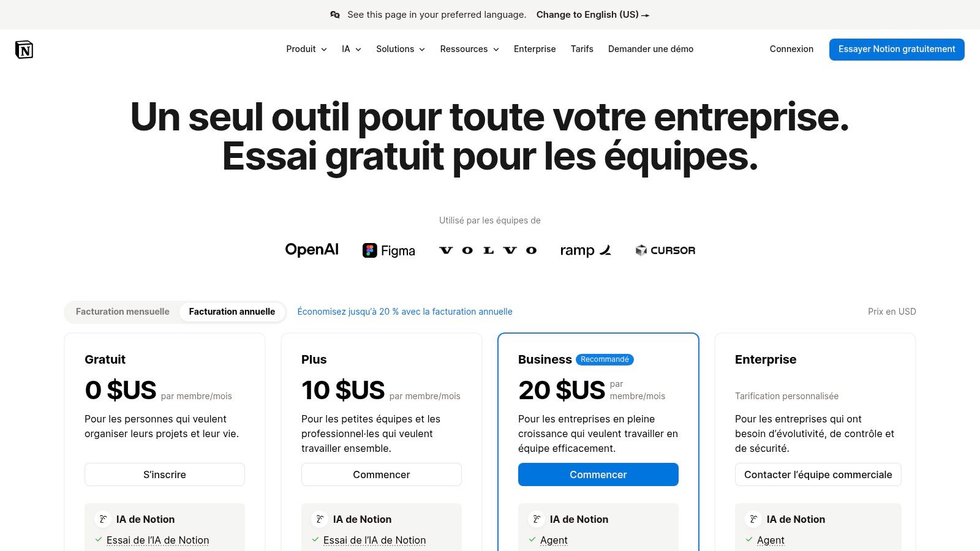The image size is (980, 551).
Task: Open the Enterprise nav item
Action: pos(535,49)
